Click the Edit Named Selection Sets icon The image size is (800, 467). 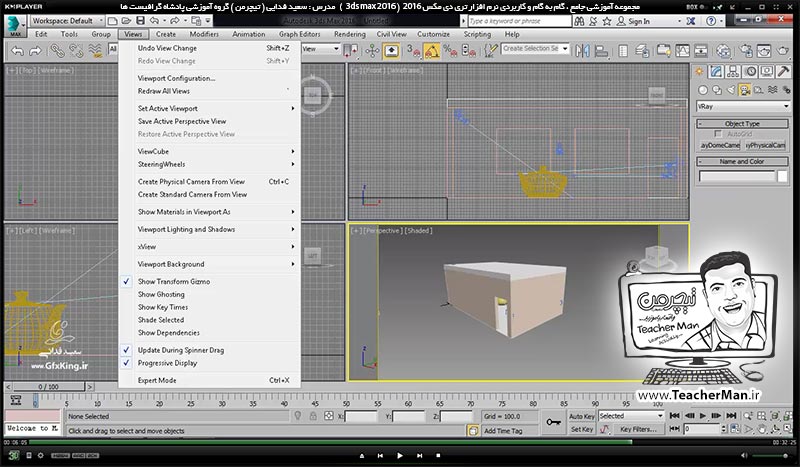(490, 51)
